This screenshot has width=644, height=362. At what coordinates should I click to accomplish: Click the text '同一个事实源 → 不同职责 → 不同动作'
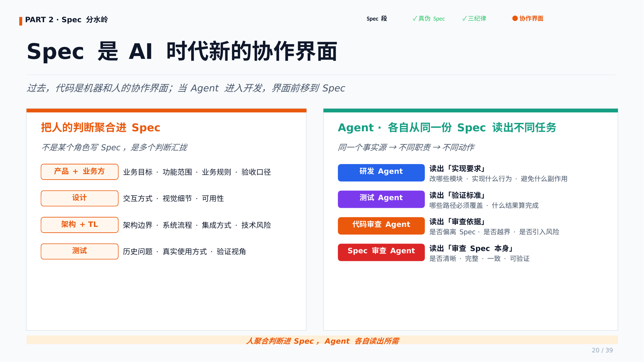click(406, 147)
